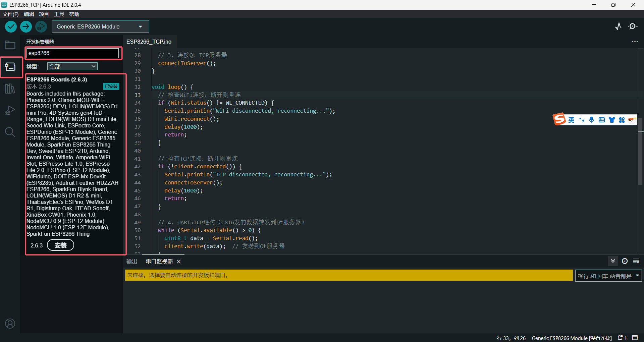Select the 串口监视器 tab

[x=159, y=262]
